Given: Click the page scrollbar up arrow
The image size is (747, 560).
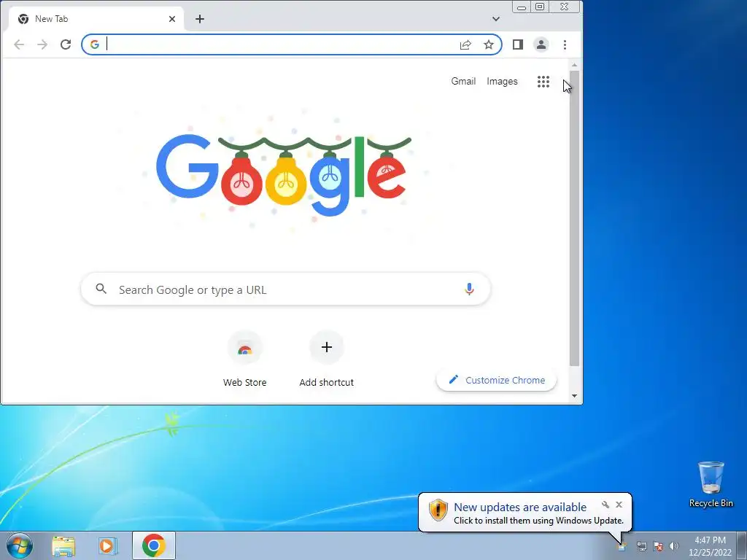Looking at the screenshot, I should [x=575, y=65].
